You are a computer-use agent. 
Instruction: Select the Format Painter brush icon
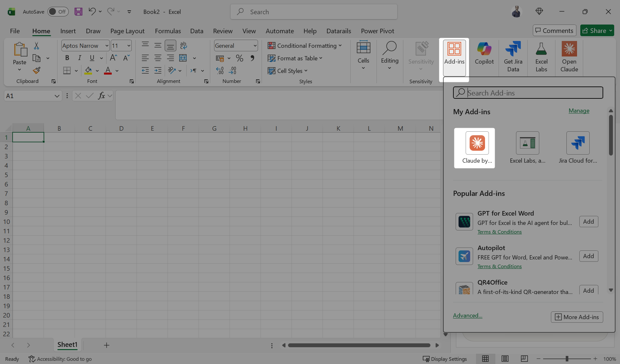[x=36, y=70]
